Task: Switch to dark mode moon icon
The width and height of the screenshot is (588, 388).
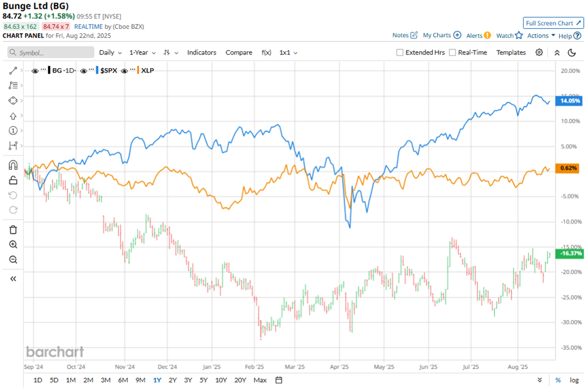Action: tap(572, 53)
